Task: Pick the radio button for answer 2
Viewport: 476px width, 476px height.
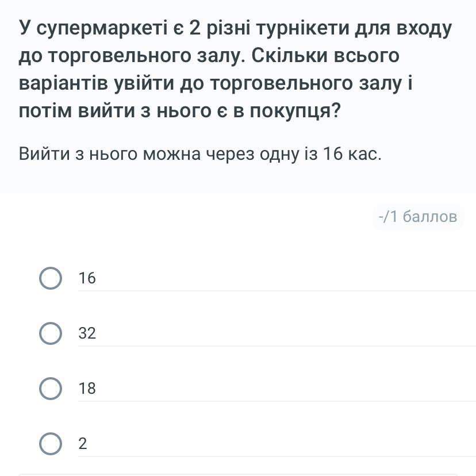Action: (x=51, y=444)
